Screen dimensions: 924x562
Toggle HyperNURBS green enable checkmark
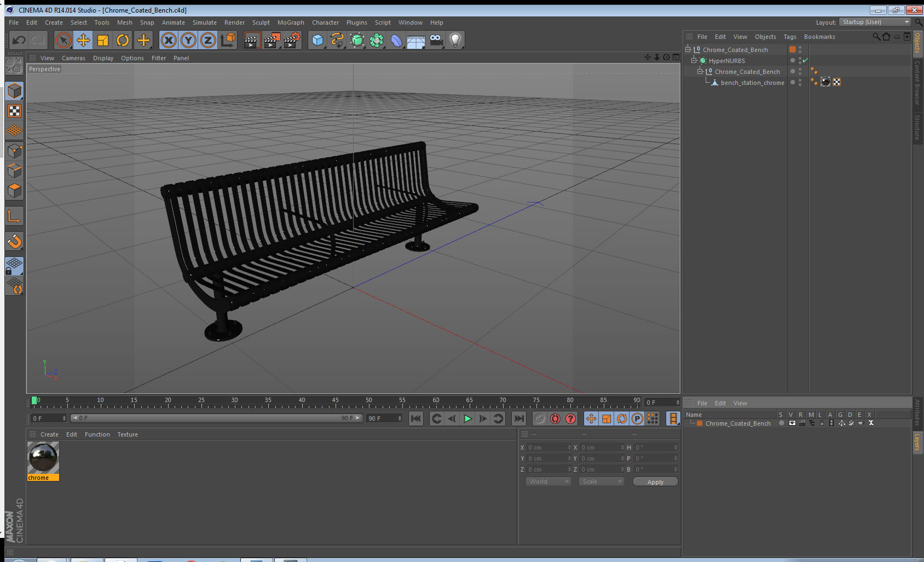click(805, 60)
